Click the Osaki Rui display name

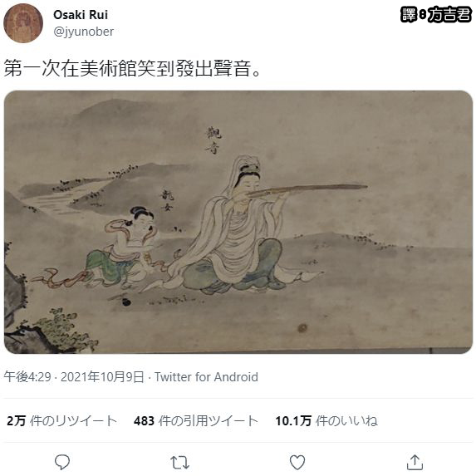pos(81,15)
